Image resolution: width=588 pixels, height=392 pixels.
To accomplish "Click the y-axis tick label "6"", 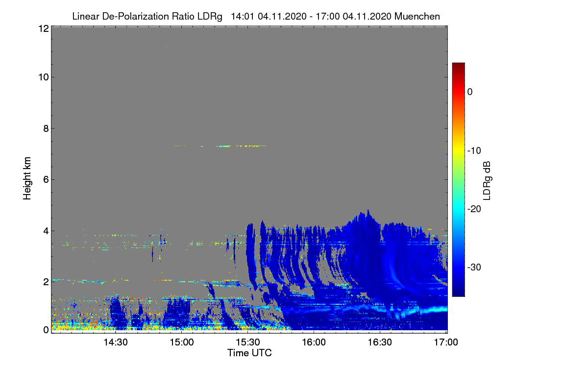I will pos(46,179).
